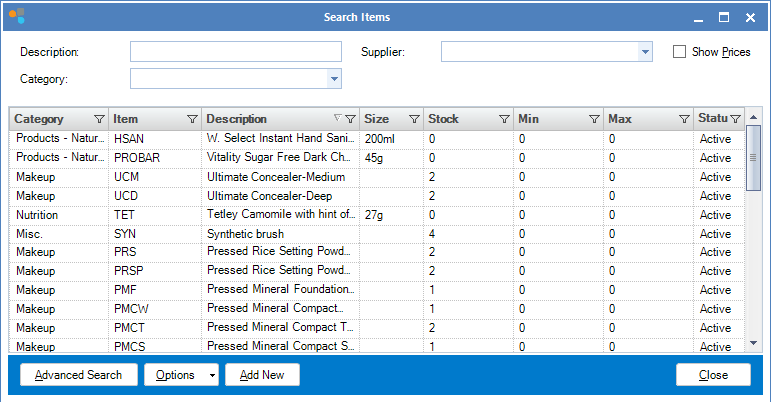The height and width of the screenshot is (402, 771).
Task: Click the Item column filter icon
Action: pyautogui.click(x=192, y=119)
